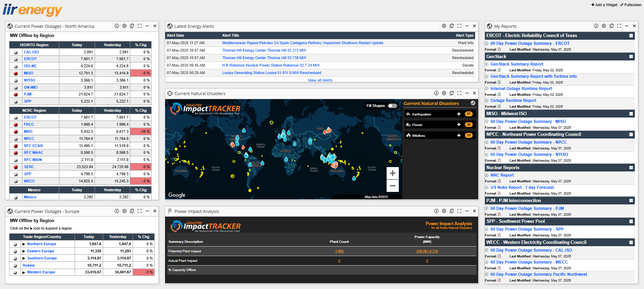Open View all Alerts link
The width and height of the screenshot is (644, 289).
(x=320, y=80)
